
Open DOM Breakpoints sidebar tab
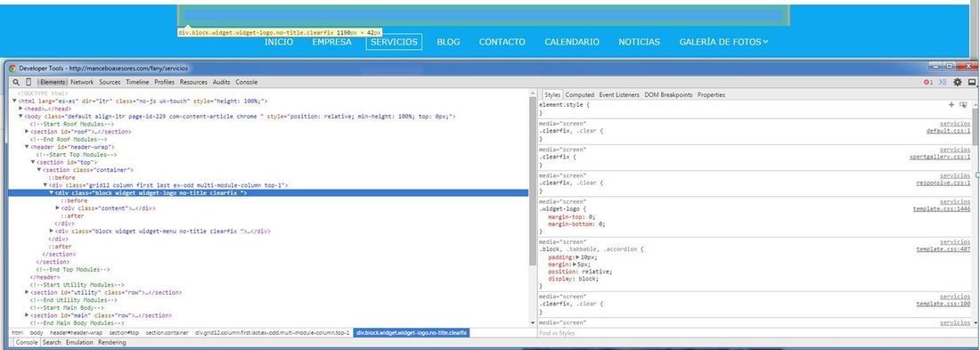coord(669,95)
